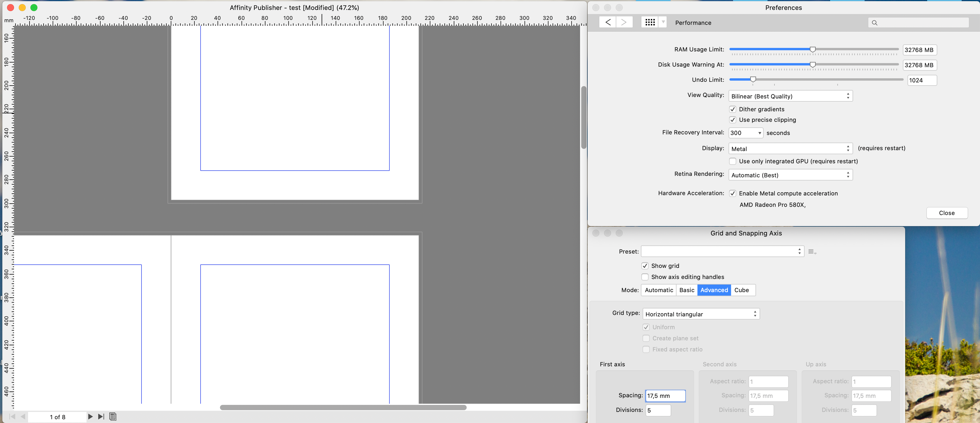This screenshot has width=980, height=423.
Task: Disable the Dither gradients checkbox
Action: point(733,109)
